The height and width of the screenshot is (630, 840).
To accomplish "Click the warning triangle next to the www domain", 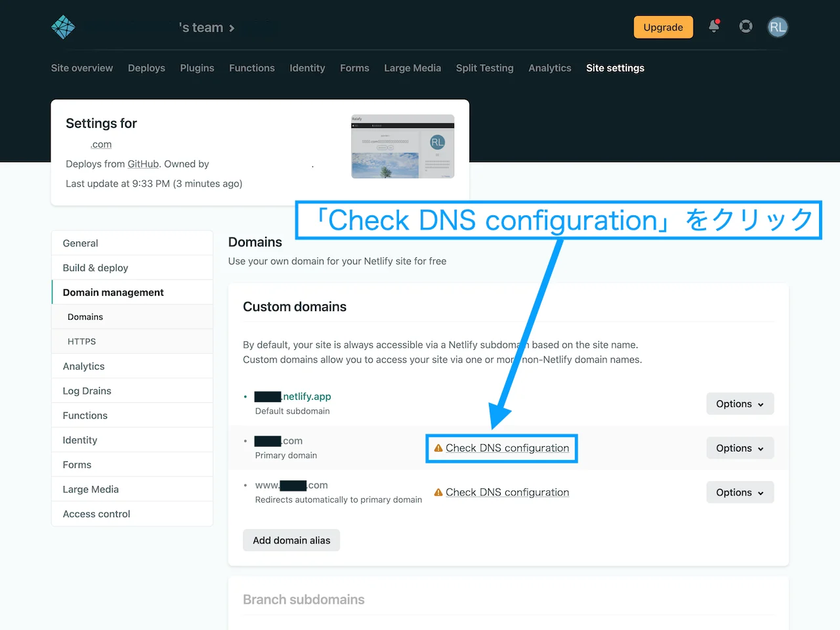I will tap(438, 492).
